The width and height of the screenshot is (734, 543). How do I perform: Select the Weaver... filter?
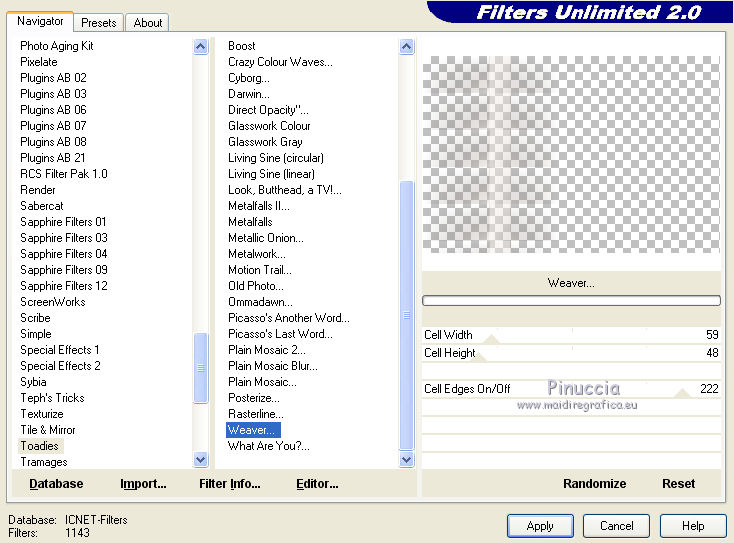coord(253,430)
